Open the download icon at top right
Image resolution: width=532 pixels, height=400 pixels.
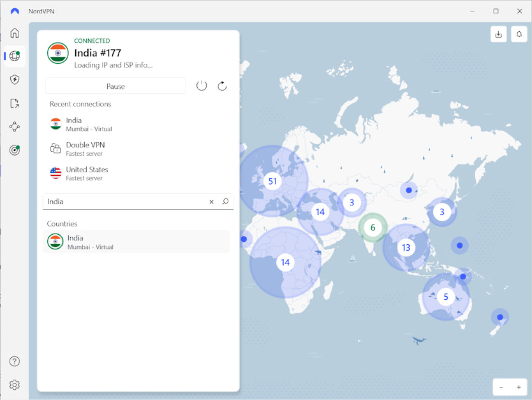499,34
